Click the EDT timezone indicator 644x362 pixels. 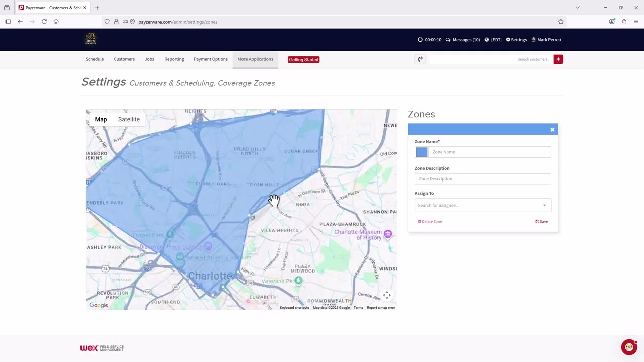click(493, 40)
